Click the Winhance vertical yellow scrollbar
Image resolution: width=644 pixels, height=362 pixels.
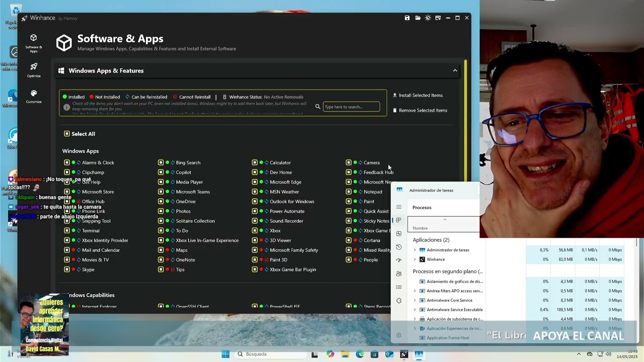click(466, 121)
